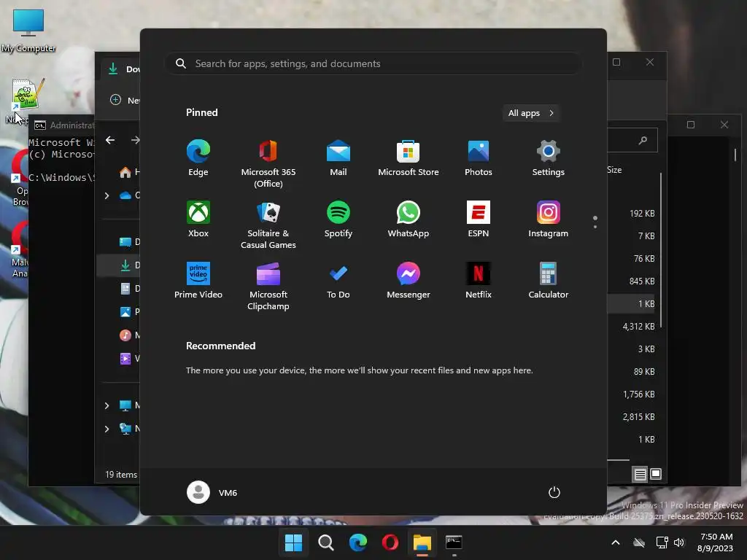The height and width of the screenshot is (560, 747).
Task: Open the To Do app
Action: coord(338,281)
